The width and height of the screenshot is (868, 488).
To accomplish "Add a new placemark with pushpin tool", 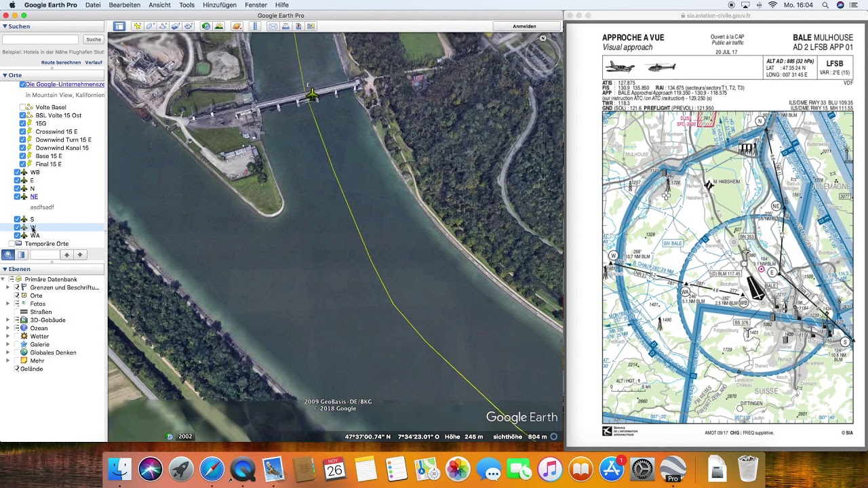I will click(138, 26).
